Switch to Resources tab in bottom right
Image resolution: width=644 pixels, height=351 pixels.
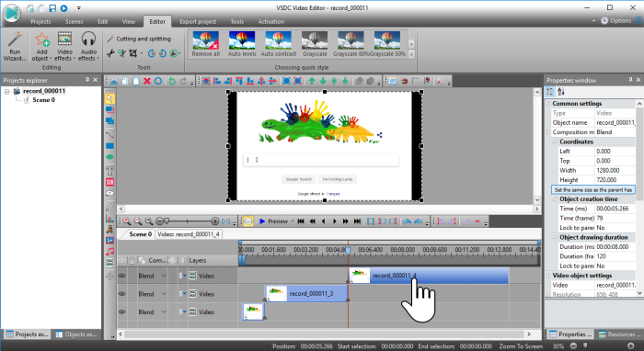(x=619, y=334)
